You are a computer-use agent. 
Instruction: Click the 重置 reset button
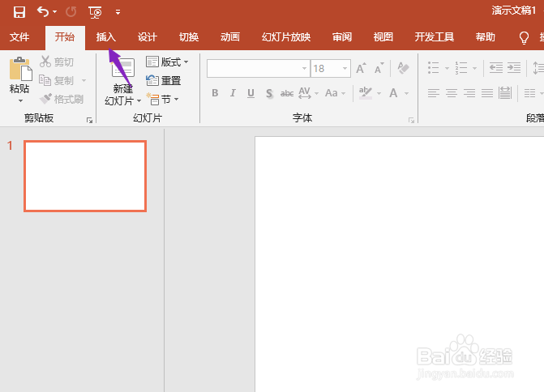(164, 81)
